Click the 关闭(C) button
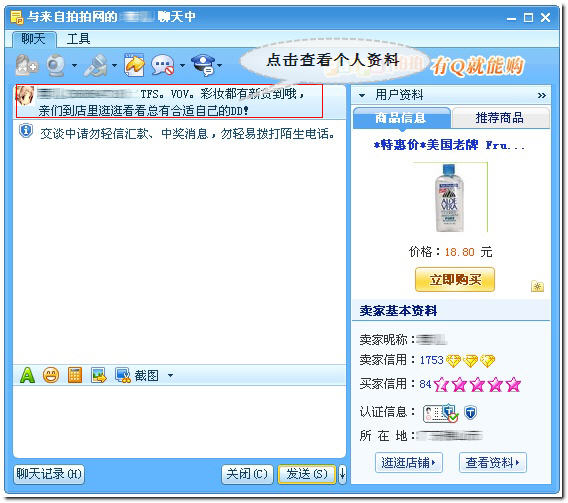 [247, 474]
